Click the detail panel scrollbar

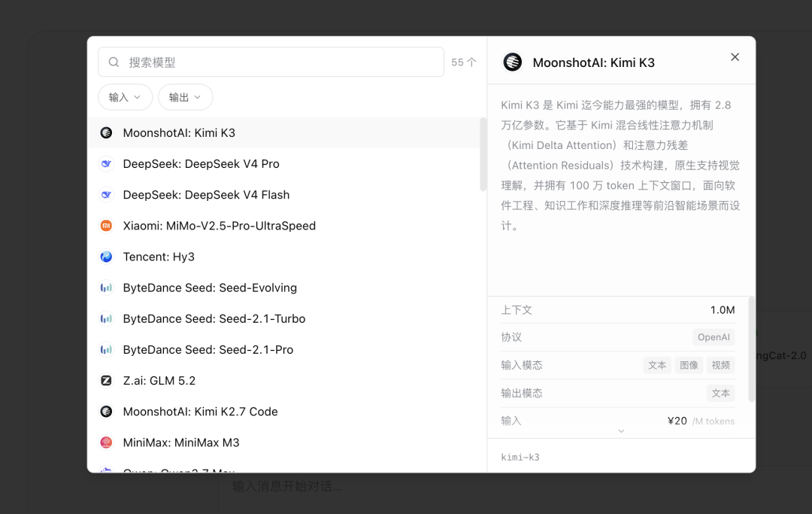pos(751,350)
